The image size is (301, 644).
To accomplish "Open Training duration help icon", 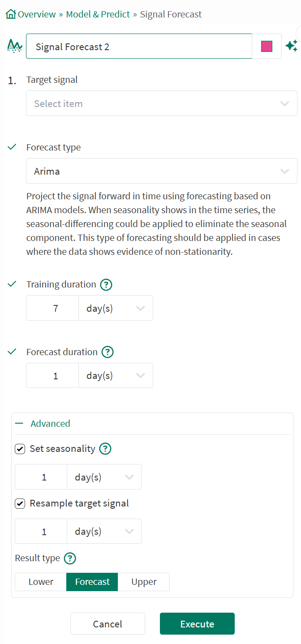I will click(106, 284).
